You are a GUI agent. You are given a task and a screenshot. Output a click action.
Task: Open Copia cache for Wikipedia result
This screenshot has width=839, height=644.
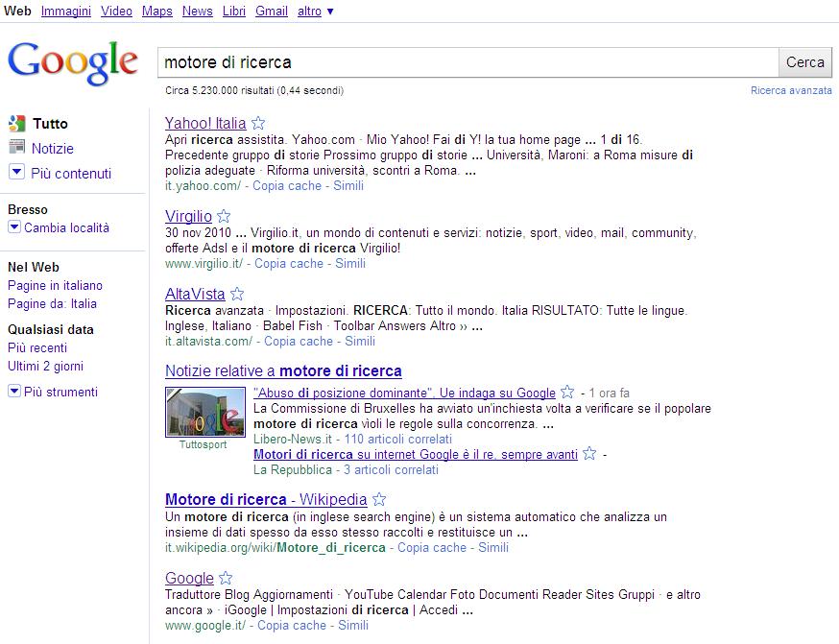432,547
